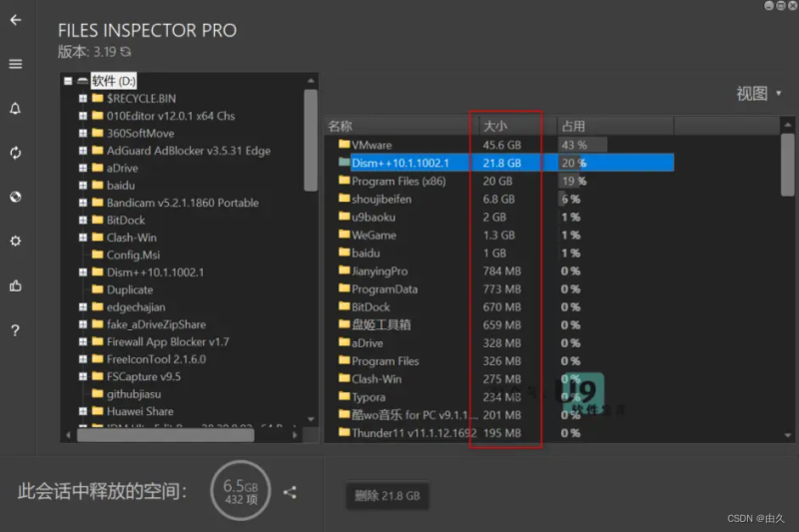Image resolution: width=799 pixels, height=532 pixels.
Task: Sort by the 名称 column header
Action: (x=400, y=126)
